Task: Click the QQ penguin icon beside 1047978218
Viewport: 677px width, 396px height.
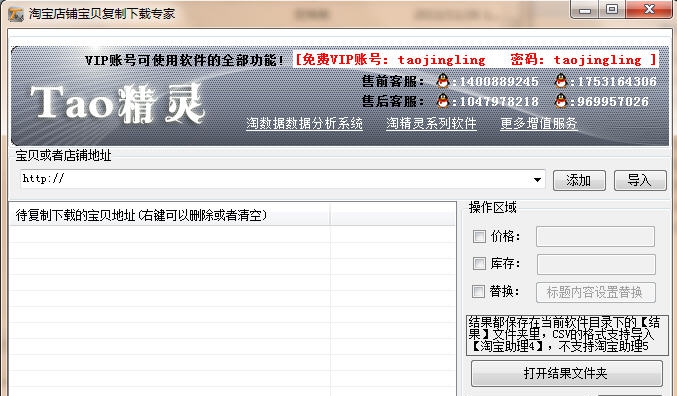Action: point(443,101)
